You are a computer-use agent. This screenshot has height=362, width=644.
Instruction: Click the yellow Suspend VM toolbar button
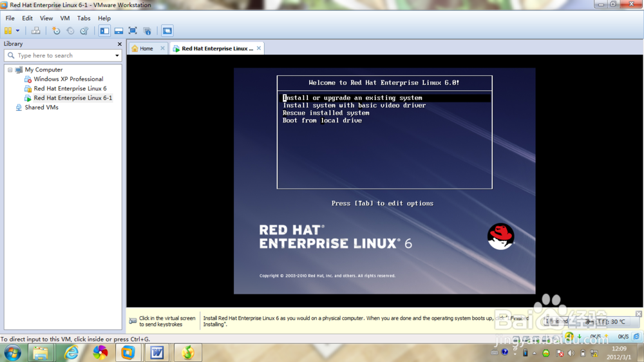8,31
